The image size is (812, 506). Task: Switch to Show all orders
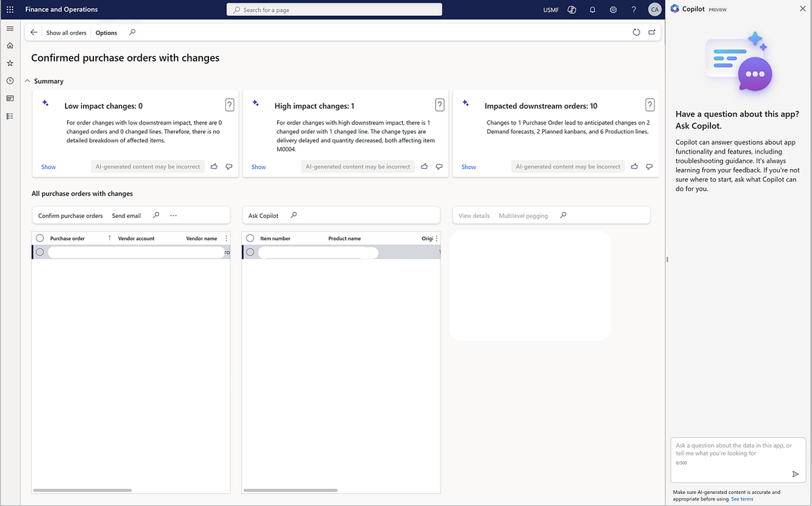(66, 32)
